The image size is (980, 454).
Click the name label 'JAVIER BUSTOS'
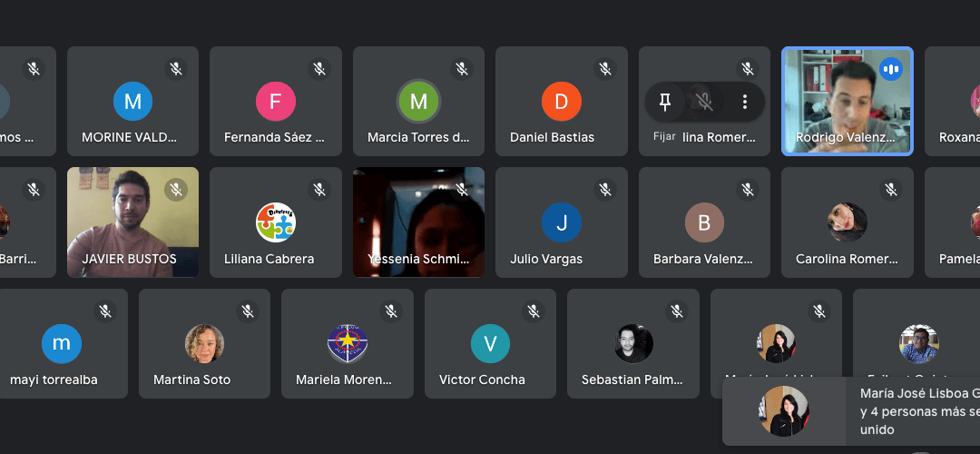tap(130, 258)
